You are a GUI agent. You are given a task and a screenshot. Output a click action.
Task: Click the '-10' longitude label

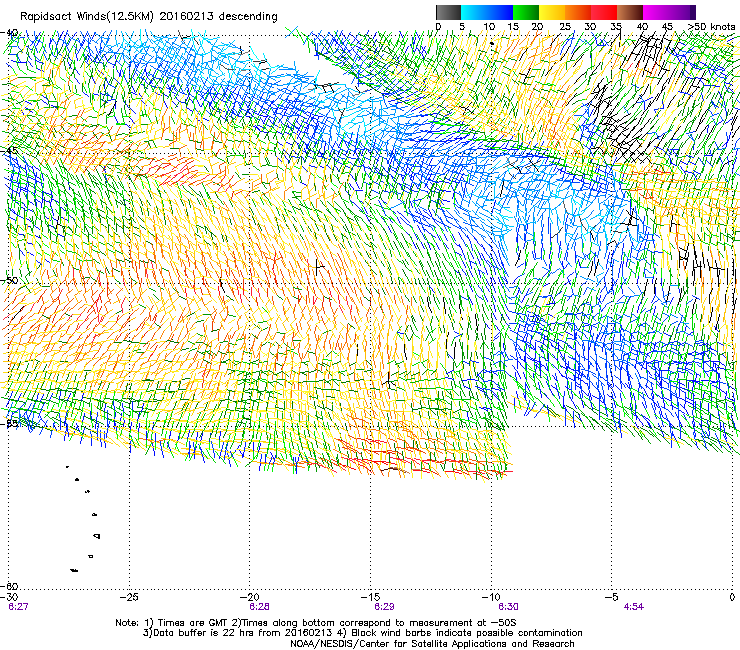tap(491, 597)
